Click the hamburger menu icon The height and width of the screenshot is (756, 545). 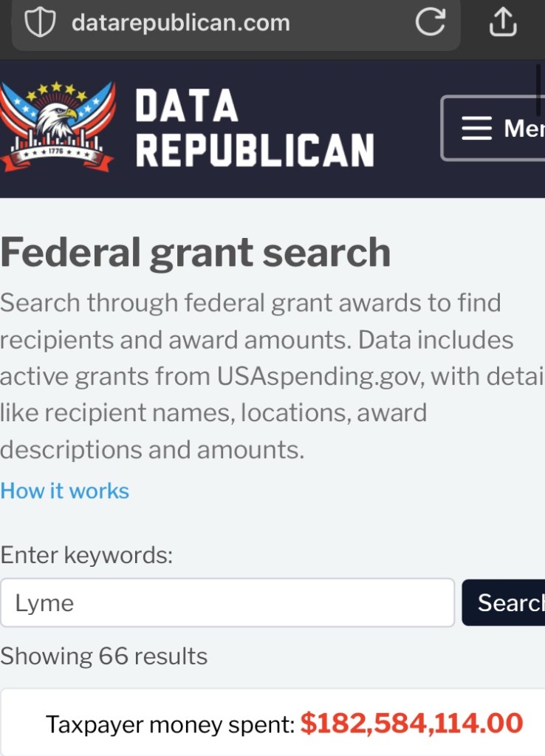[x=476, y=129]
